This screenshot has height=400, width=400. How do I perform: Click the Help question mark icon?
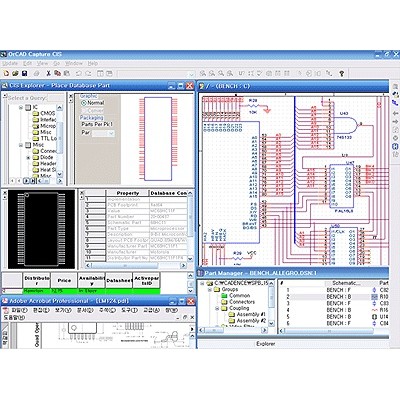pyautogui.click(x=341, y=73)
